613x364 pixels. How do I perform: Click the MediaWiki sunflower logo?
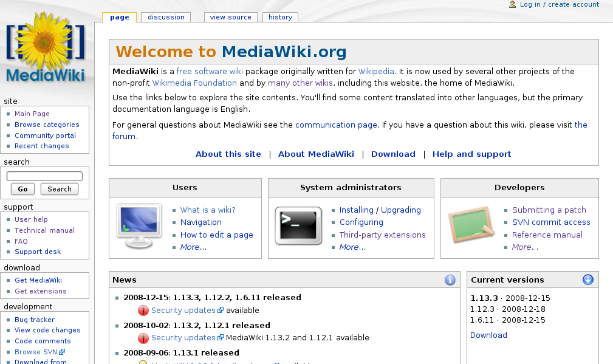pyautogui.click(x=46, y=47)
